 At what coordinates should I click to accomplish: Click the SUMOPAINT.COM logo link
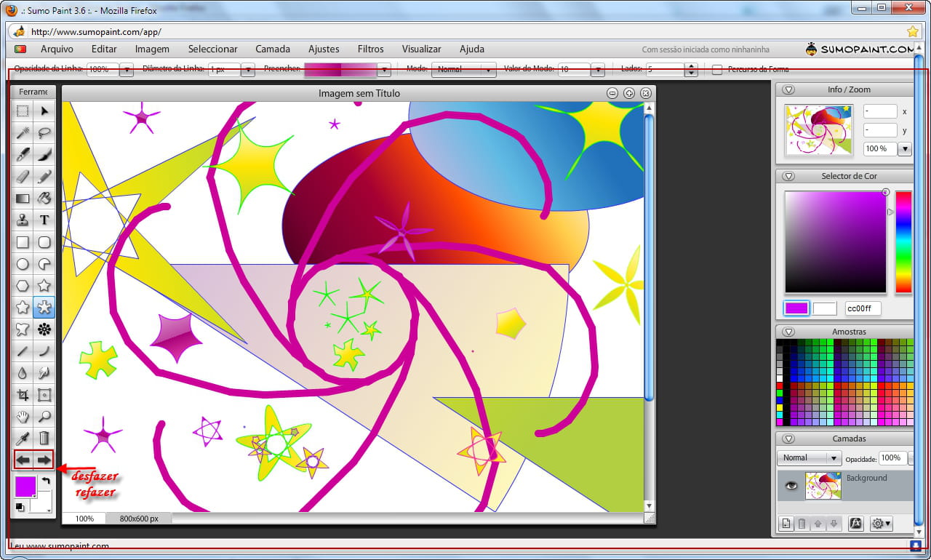tap(858, 49)
